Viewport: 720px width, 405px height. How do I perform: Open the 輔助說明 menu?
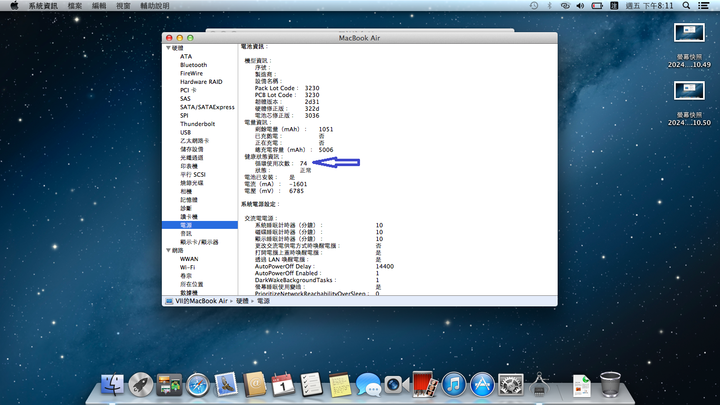[155, 6]
